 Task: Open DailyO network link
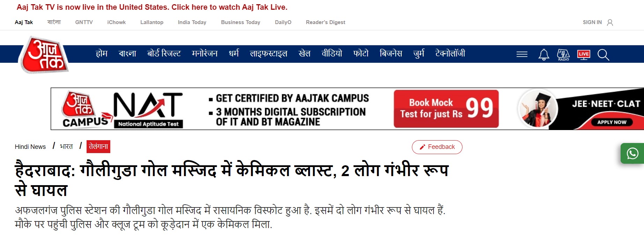(x=283, y=22)
